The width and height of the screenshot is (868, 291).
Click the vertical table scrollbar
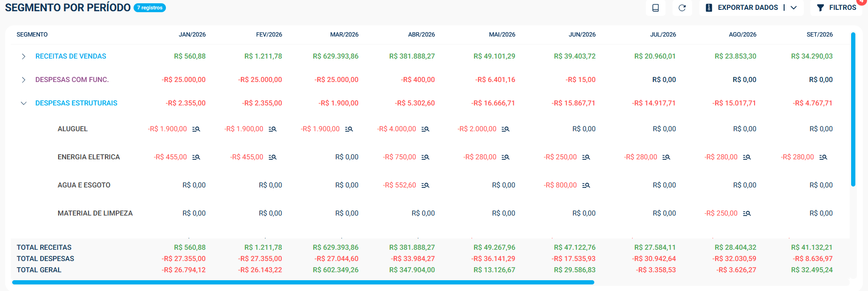853,110
